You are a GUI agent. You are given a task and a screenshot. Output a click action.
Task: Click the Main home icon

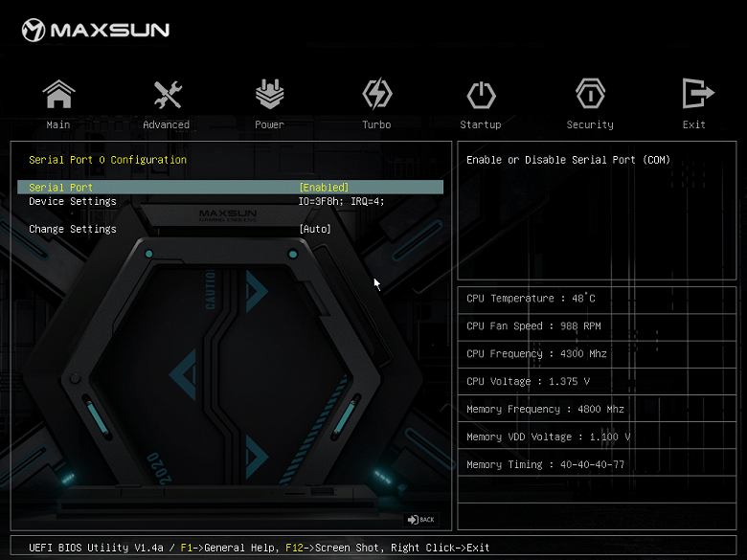58,94
